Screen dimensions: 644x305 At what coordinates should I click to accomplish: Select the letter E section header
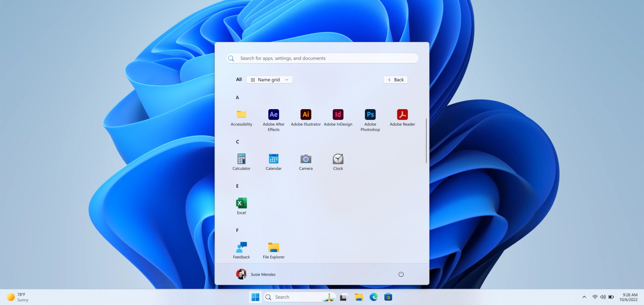point(237,186)
